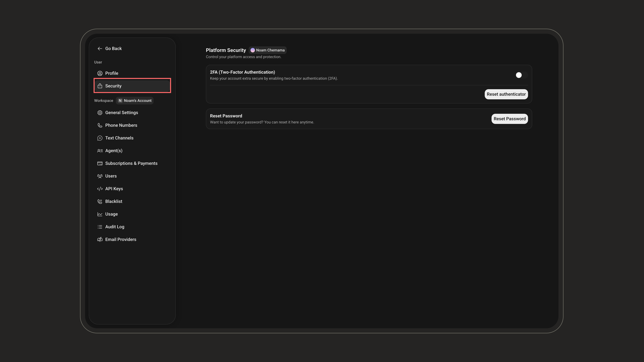
Task: Click the Reset Password button
Action: pos(510,119)
